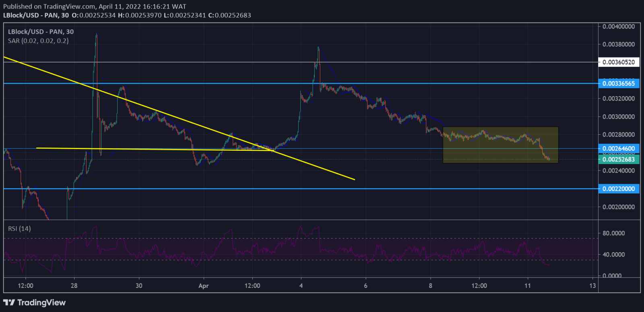Click the 4 date label on time axis
The image size is (644, 312).
pyautogui.click(x=301, y=285)
